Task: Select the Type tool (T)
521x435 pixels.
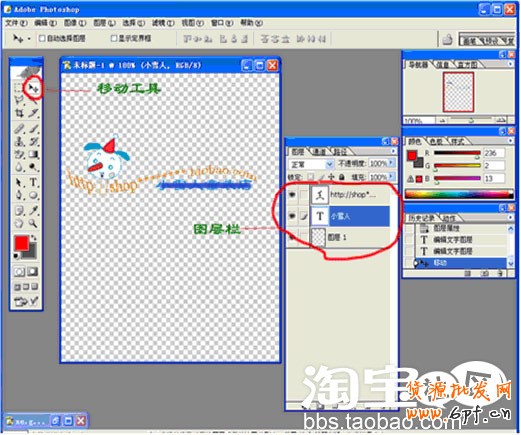Action: [33, 183]
